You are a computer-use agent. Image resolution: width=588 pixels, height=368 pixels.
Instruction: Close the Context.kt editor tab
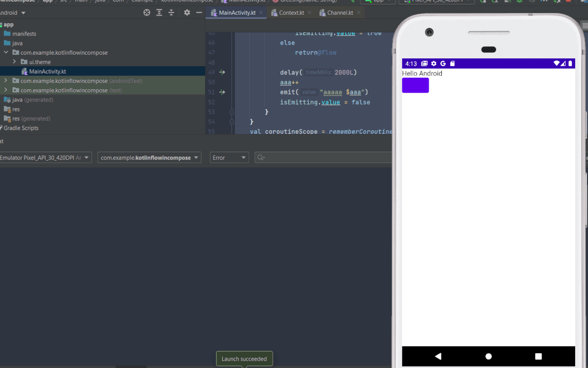[309, 13]
